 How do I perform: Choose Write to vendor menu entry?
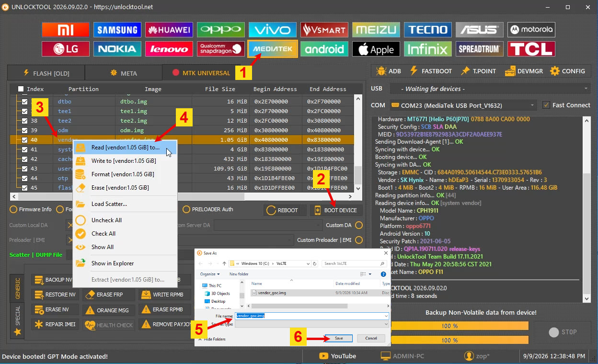[125, 160]
